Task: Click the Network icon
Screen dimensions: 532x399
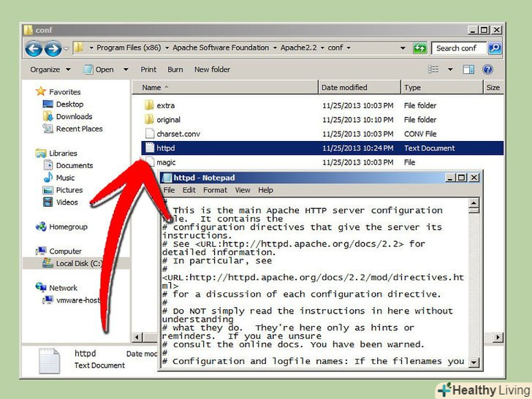Action: [41, 287]
